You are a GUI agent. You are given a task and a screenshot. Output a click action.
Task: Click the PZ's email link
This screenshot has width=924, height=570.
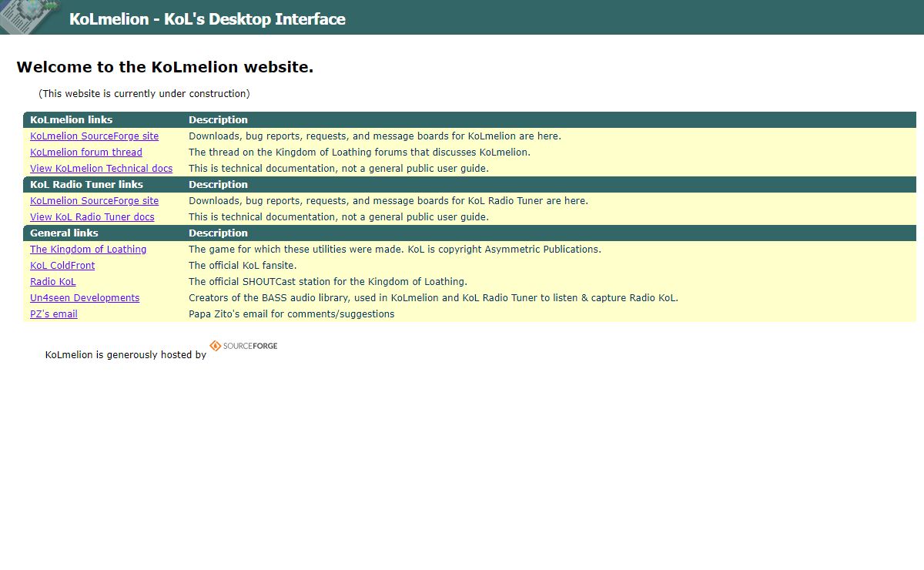(x=54, y=314)
